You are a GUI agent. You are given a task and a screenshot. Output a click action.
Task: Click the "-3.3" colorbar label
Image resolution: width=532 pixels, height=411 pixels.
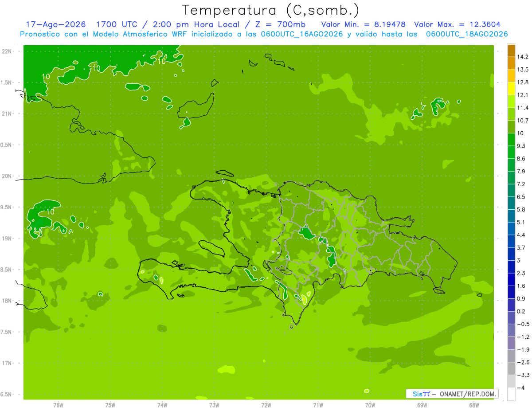click(523, 375)
